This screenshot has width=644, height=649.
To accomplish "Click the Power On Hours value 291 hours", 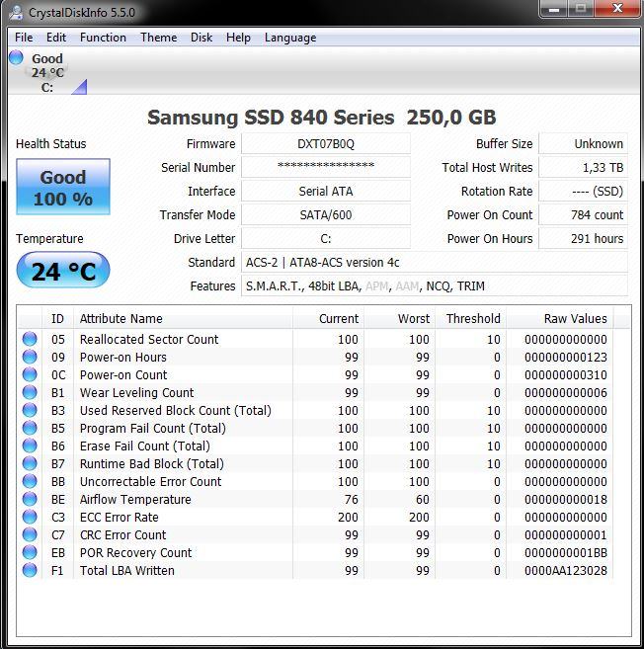I will [x=583, y=239].
